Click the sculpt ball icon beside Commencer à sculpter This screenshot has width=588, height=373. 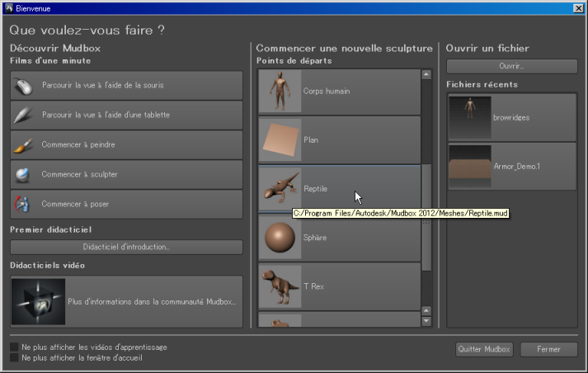tap(22, 175)
